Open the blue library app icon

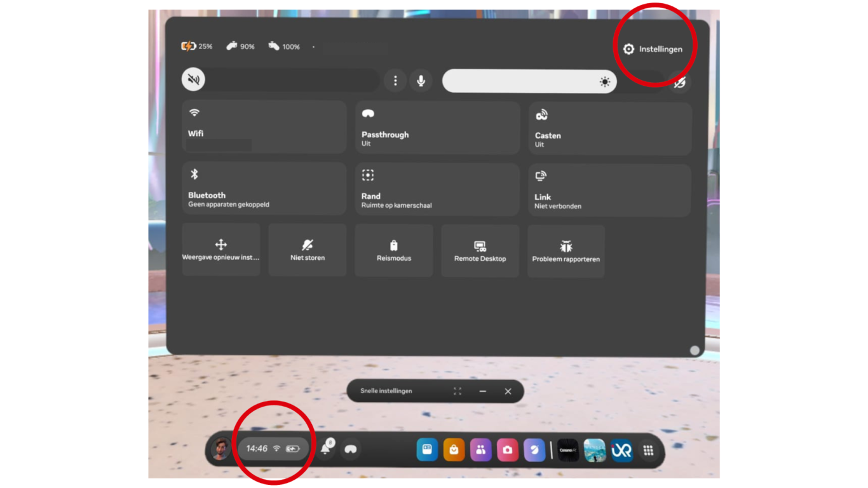coord(427,450)
